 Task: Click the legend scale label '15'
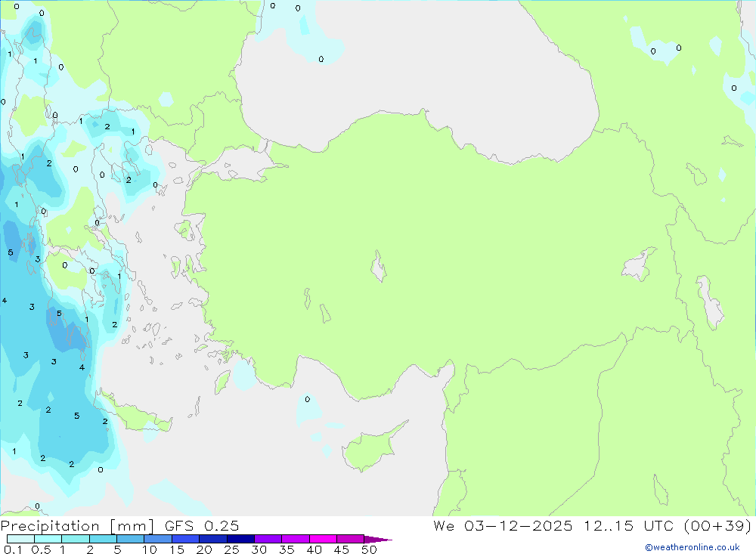coord(177,549)
